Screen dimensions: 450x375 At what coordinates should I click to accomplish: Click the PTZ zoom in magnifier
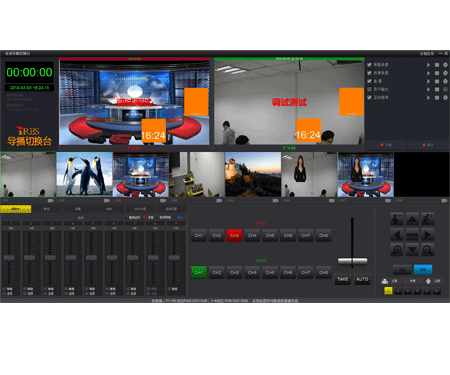[x=397, y=250]
